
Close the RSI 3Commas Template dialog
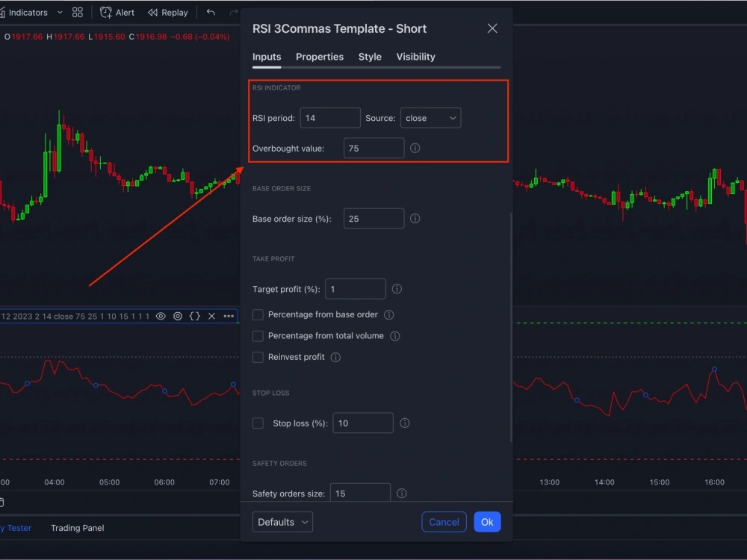pos(492,28)
